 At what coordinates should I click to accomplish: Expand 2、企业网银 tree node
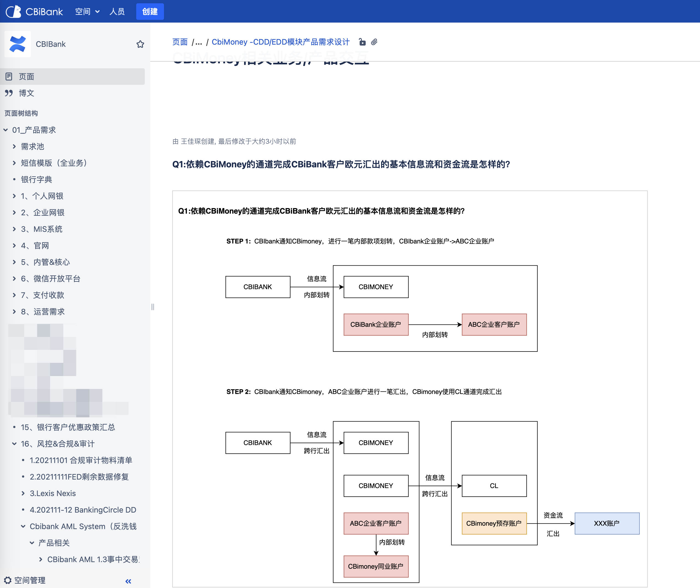click(14, 213)
